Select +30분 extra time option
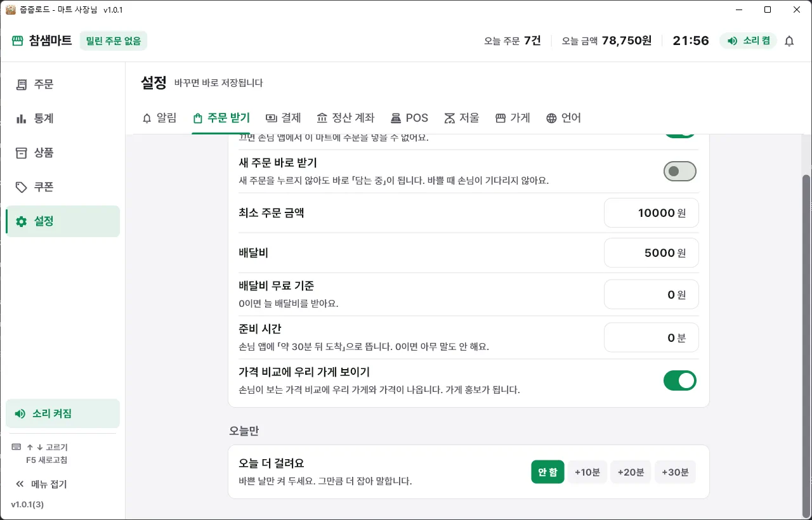 (x=675, y=472)
